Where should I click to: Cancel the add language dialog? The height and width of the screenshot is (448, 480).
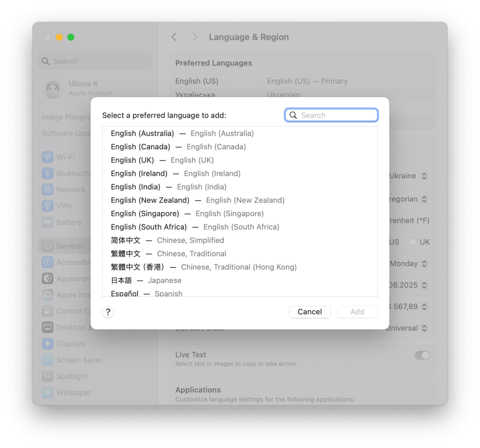coord(310,312)
